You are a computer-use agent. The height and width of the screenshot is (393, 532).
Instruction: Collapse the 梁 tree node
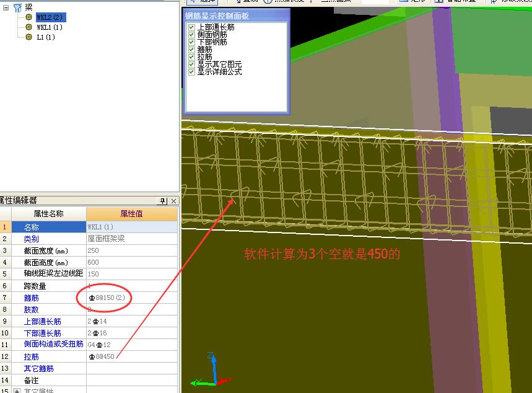click(x=6, y=7)
